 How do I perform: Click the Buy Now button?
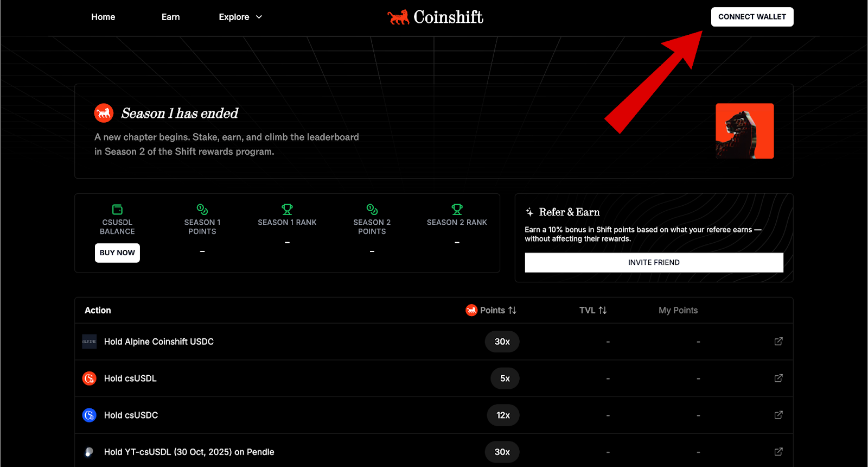click(x=117, y=253)
